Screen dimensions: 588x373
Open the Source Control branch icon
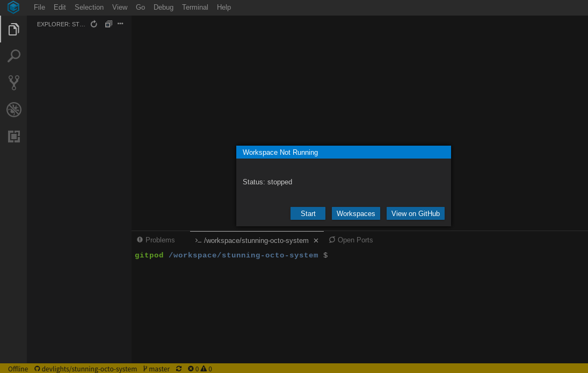coord(14,83)
